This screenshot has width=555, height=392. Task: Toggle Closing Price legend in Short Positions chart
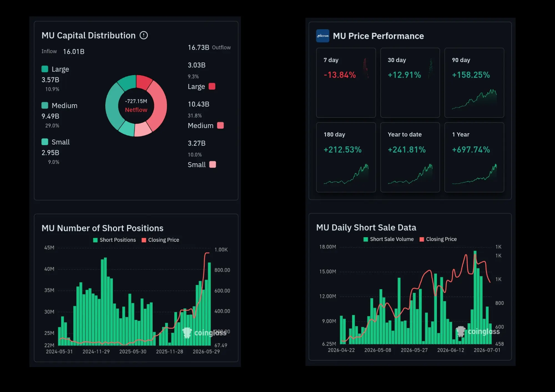160,240
